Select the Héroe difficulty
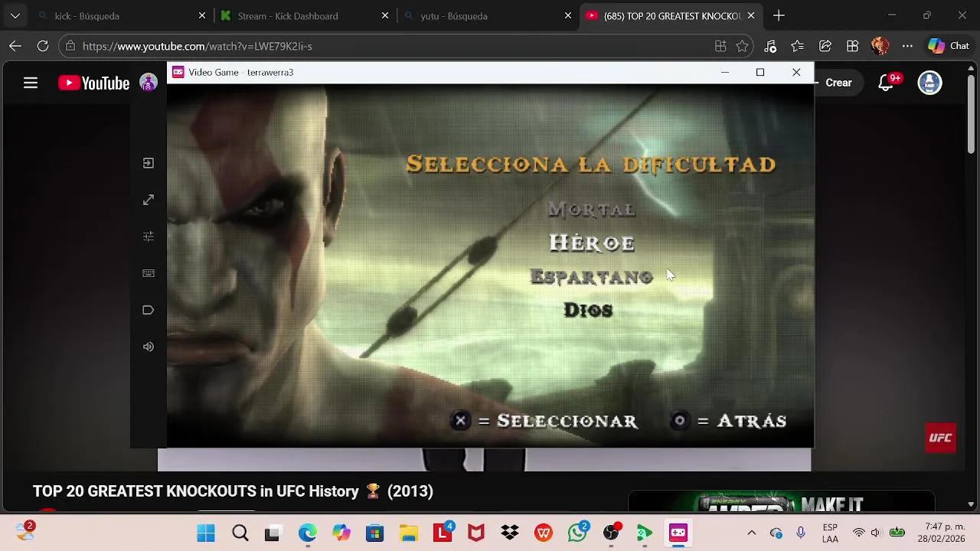The image size is (980, 551). (591, 243)
